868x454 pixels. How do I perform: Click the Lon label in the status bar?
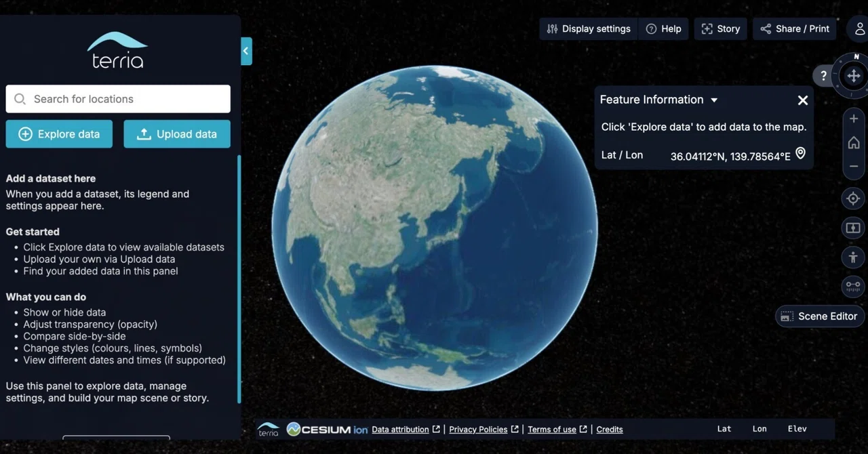click(x=759, y=429)
